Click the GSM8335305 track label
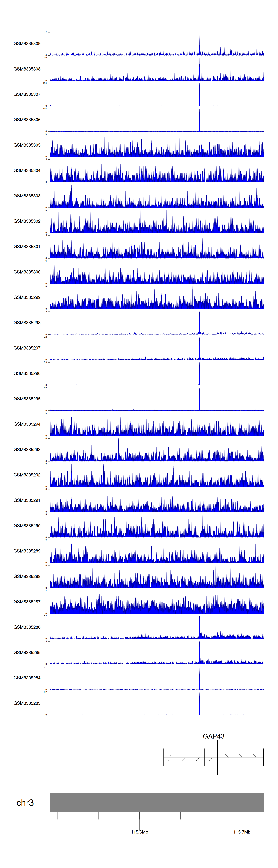The width and height of the screenshot is (278, 868). coord(27,145)
